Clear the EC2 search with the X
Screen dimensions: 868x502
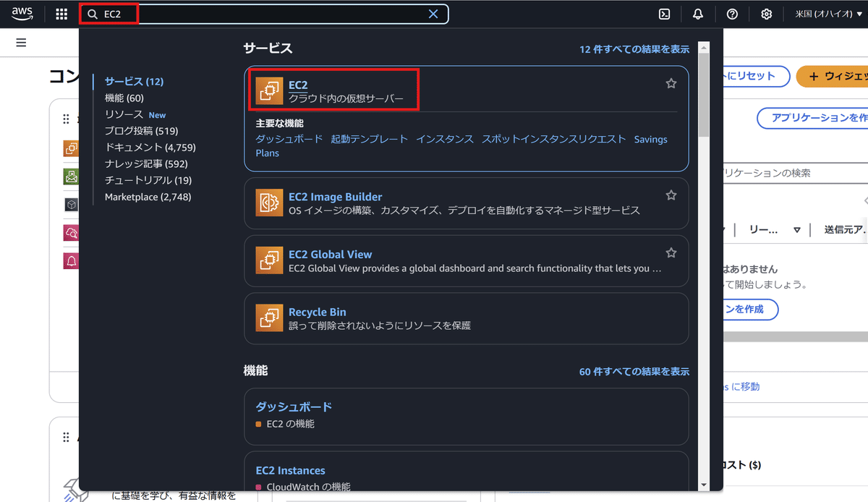pyautogui.click(x=433, y=13)
